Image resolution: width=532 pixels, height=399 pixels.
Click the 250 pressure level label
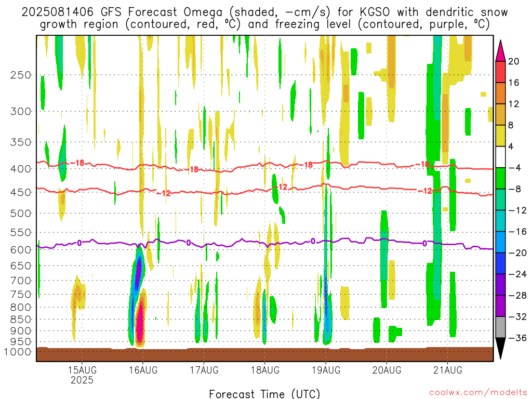pyautogui.click(x=21, y=75)
